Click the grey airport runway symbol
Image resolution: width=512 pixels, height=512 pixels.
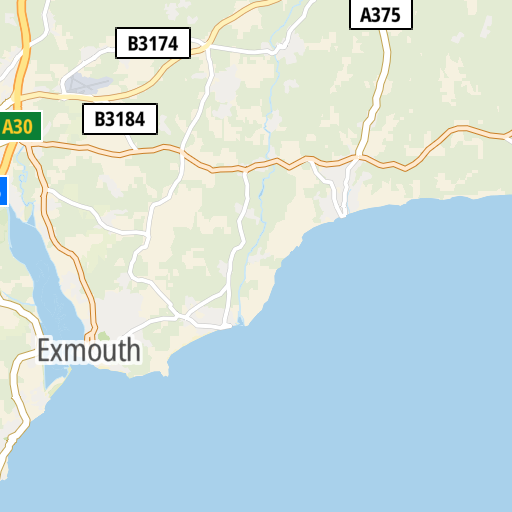coord(87,84)
